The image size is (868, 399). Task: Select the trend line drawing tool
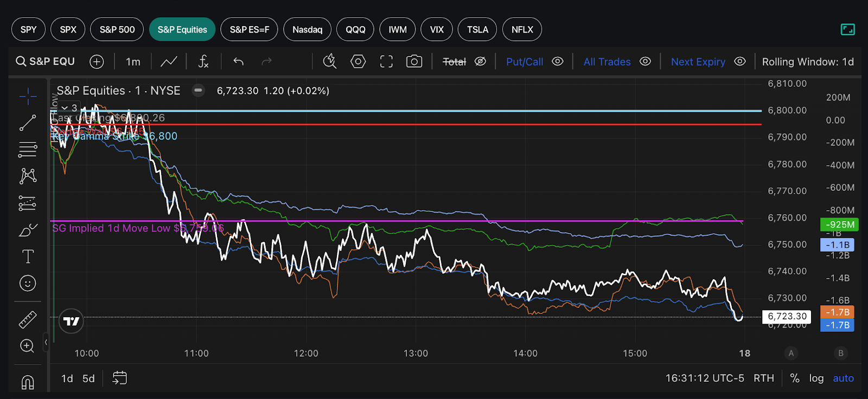click(x=28, y=123)
